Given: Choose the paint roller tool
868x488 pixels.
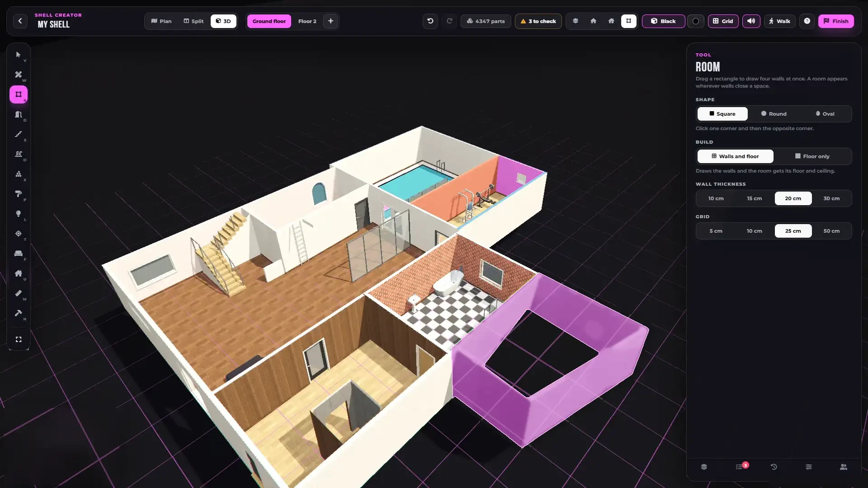Looking at the screenshot, I should click(19, 194).
